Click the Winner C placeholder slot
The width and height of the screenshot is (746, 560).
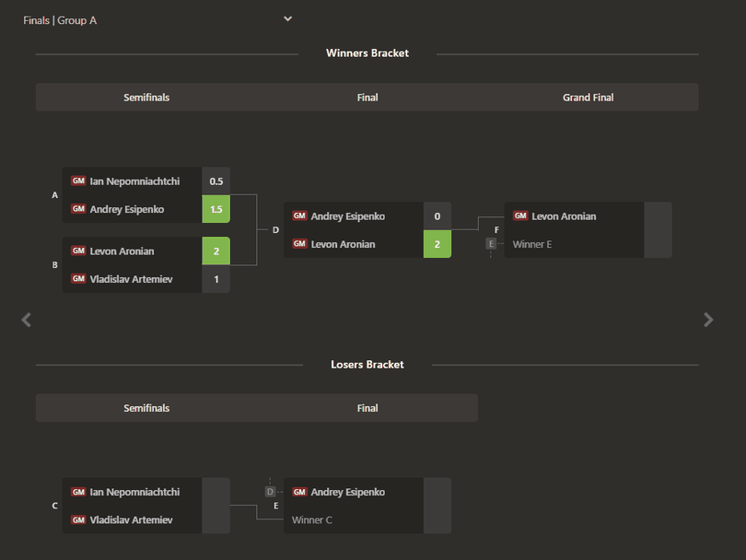[312, 520]
